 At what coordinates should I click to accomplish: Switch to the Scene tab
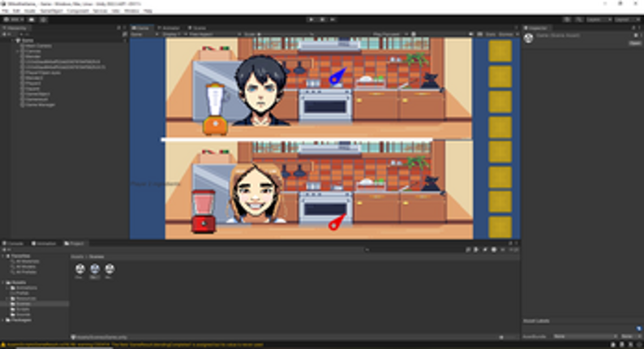[x=197, y=28]
